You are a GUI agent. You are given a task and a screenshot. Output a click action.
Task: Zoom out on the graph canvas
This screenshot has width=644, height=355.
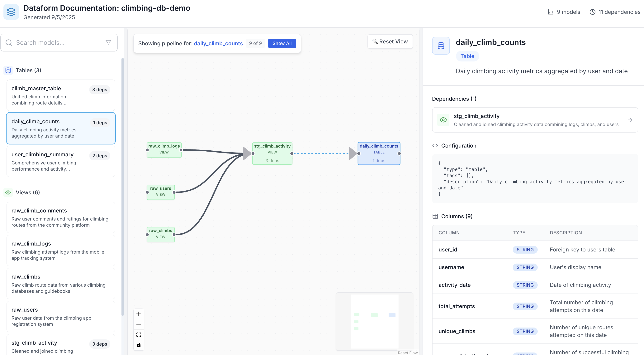(139, 324)
